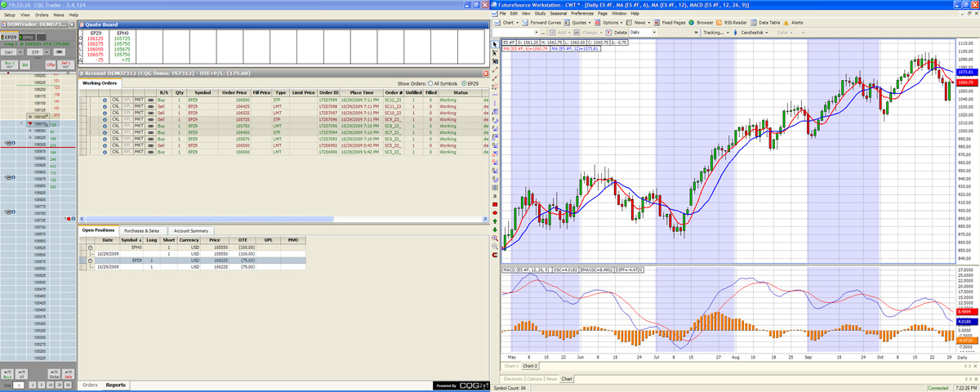
Task: Open the STP order type dropdown
Action: [x=38, y=51]
